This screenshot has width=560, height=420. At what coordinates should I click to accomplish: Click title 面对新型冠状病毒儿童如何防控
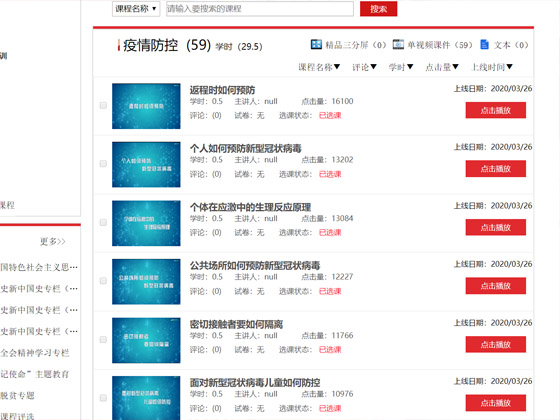click(255, 382)
